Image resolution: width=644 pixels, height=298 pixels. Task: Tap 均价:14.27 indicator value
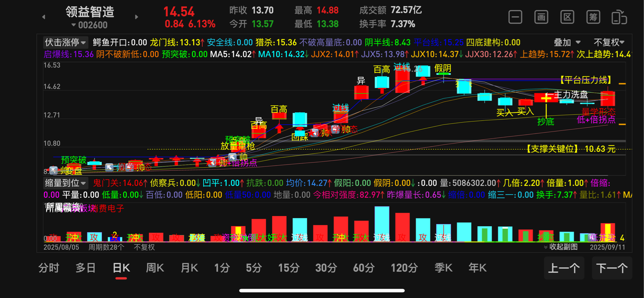coord(309,183)
